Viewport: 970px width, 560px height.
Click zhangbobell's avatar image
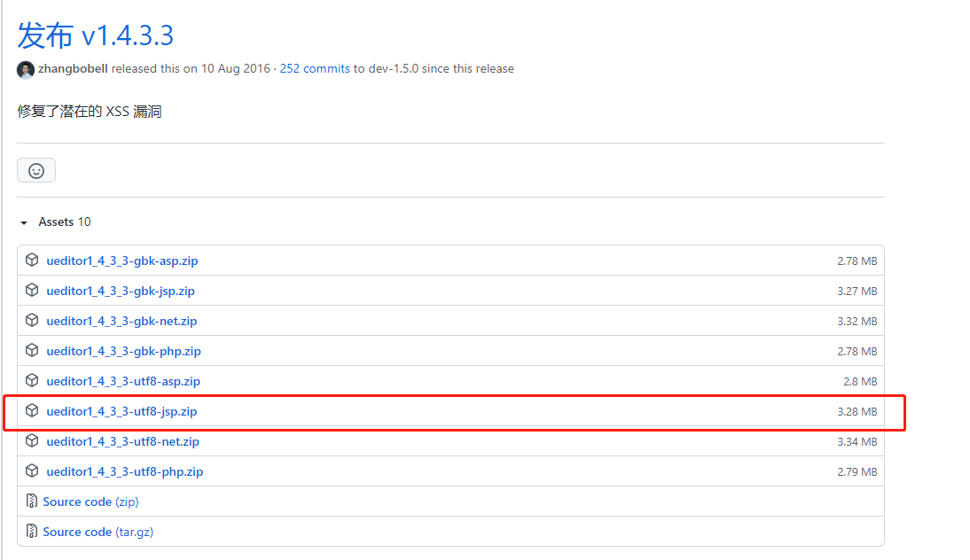point(26,70)
